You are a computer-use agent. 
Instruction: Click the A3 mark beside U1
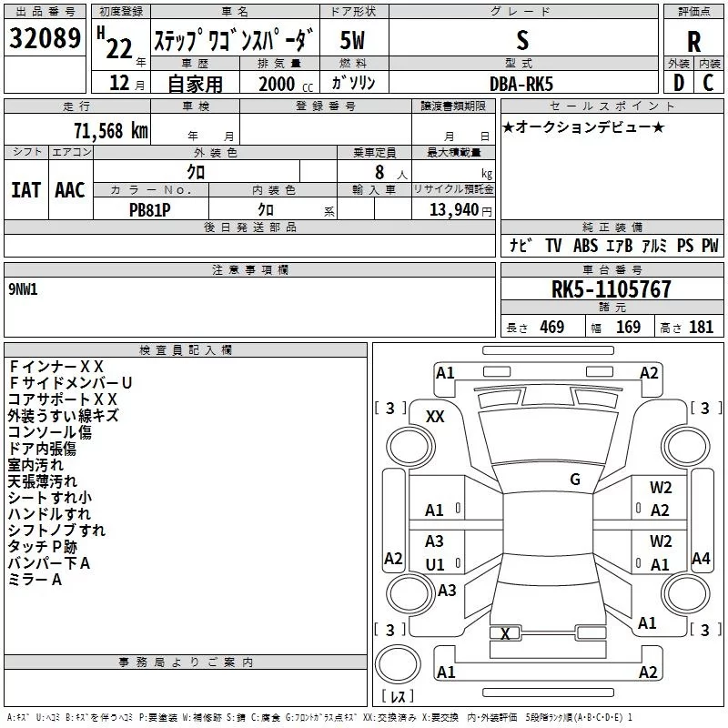pos(435,541)
